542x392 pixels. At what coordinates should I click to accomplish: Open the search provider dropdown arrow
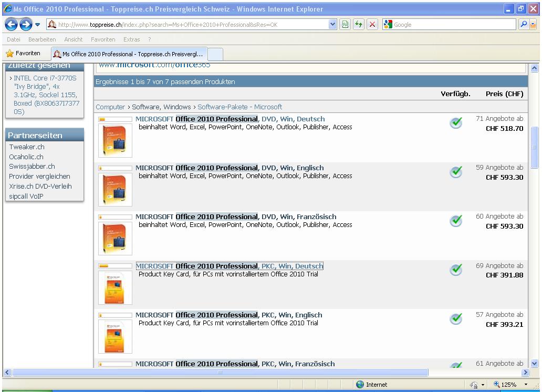[533, 25]
